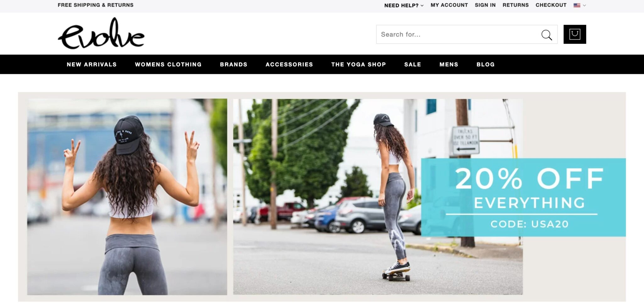Open the Returns link in top bar
The image size is (644, 303).
click(x=515, y=5)
